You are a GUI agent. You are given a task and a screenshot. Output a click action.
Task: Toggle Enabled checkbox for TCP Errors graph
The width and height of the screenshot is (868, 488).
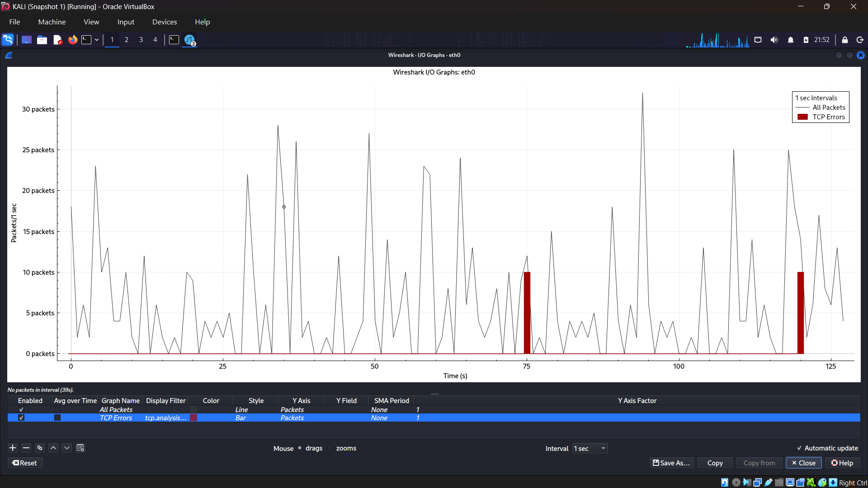[21, 418]
